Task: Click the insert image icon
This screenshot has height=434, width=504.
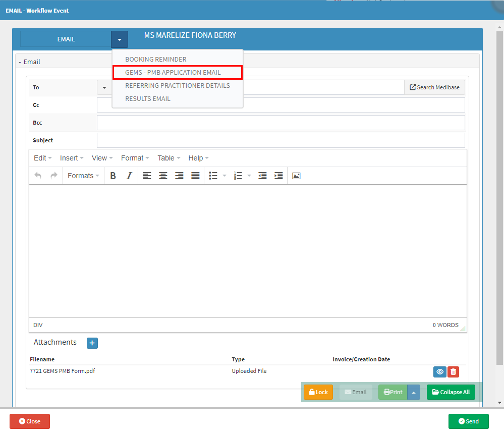Action: [x=296, y=176]
